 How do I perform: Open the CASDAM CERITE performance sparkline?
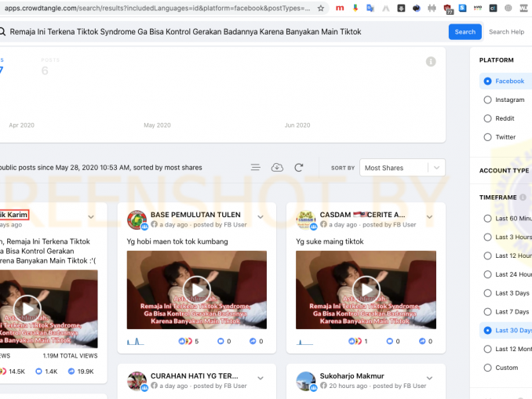coord(304,342)
